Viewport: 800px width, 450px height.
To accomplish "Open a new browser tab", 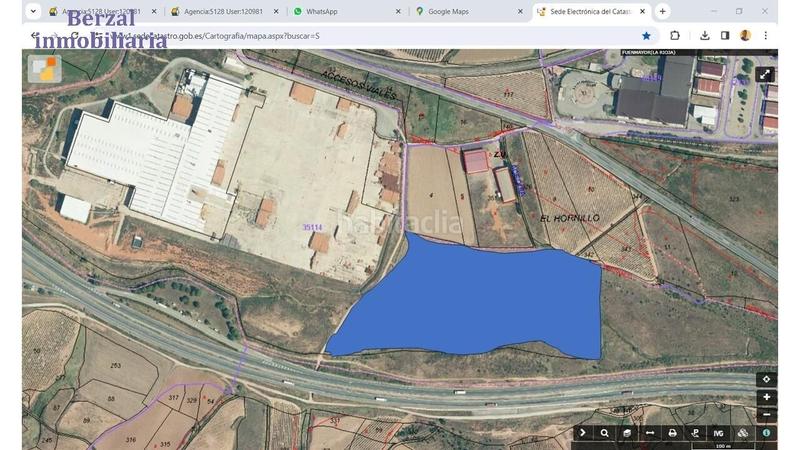I will pos(662,11).
